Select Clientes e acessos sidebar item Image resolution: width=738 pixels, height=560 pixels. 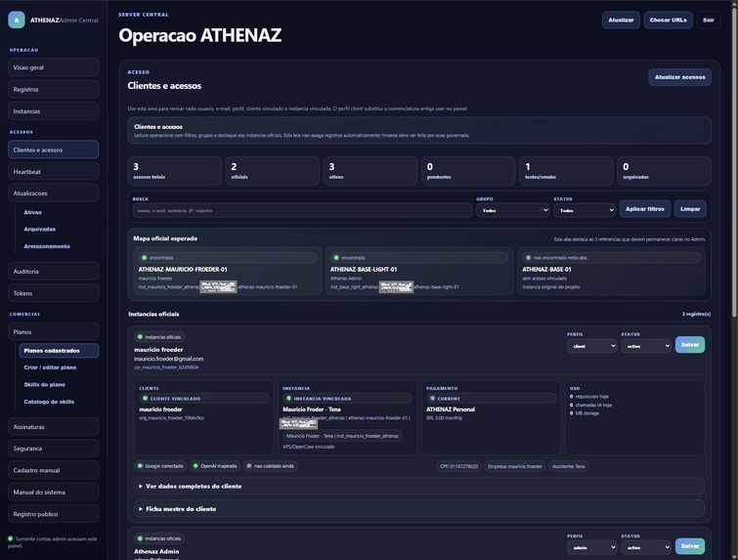pyautogui.click(x=53, y=150)
